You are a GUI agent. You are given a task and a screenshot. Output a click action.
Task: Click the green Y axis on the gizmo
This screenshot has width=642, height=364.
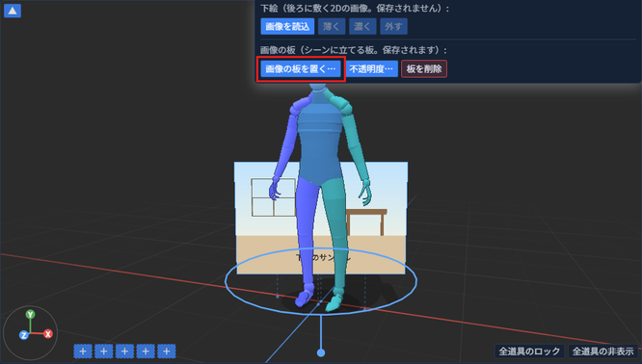pos(30,315)
